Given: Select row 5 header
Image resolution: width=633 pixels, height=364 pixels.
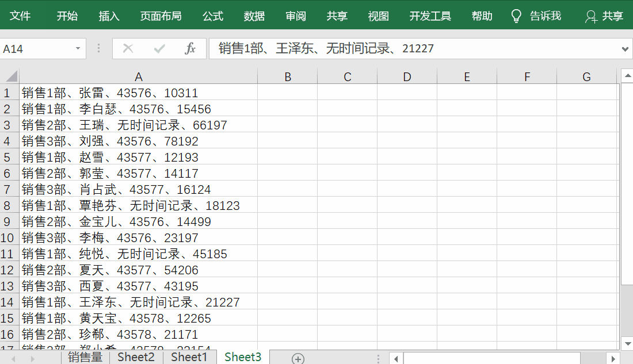Looking at the screenshot, I should [x=9, y=157].
